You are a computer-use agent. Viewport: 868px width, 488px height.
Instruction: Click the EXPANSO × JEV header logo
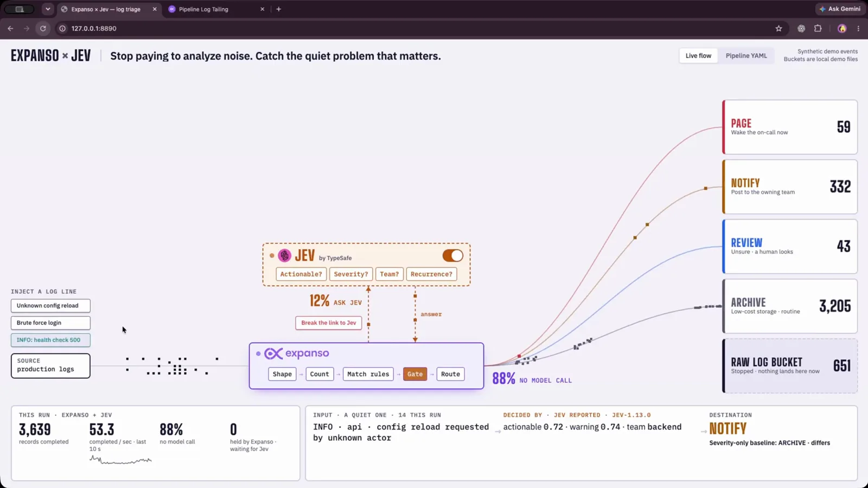(x=51, y=56)
